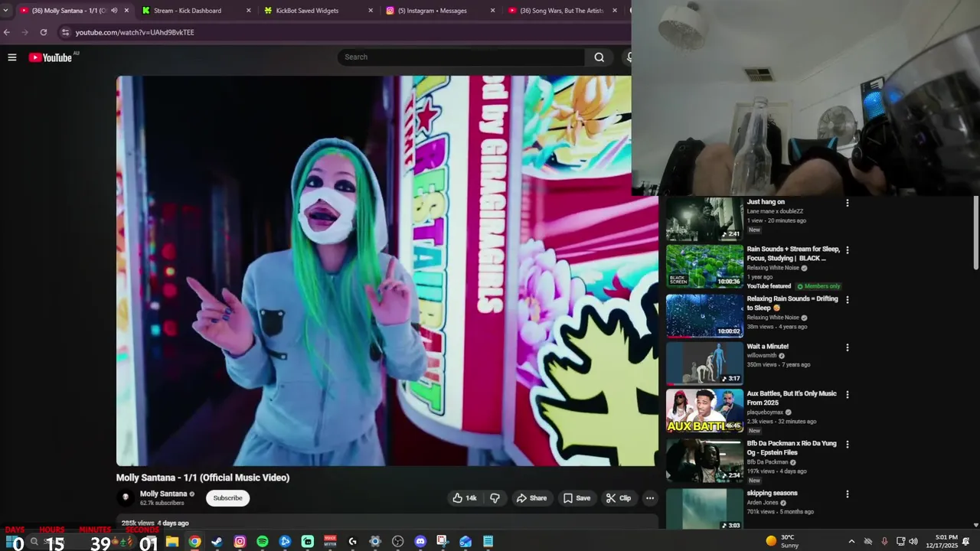Click Molly Santana channel avatar

point(126,497)
